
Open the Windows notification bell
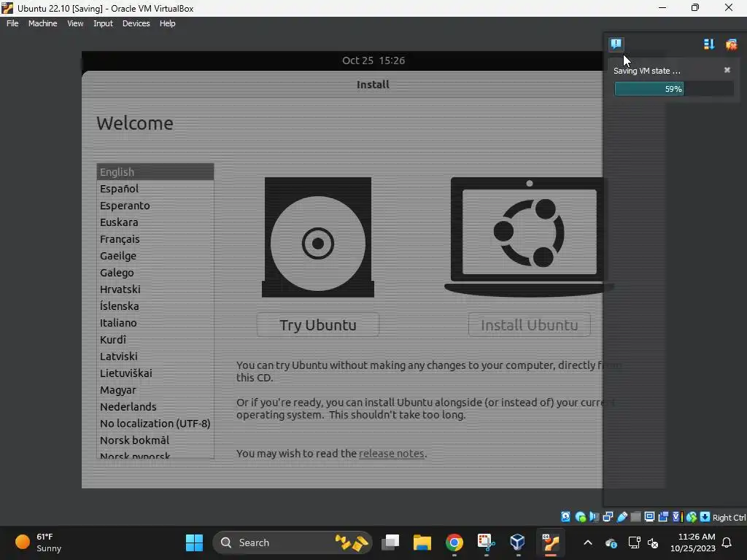coord(727,542)
